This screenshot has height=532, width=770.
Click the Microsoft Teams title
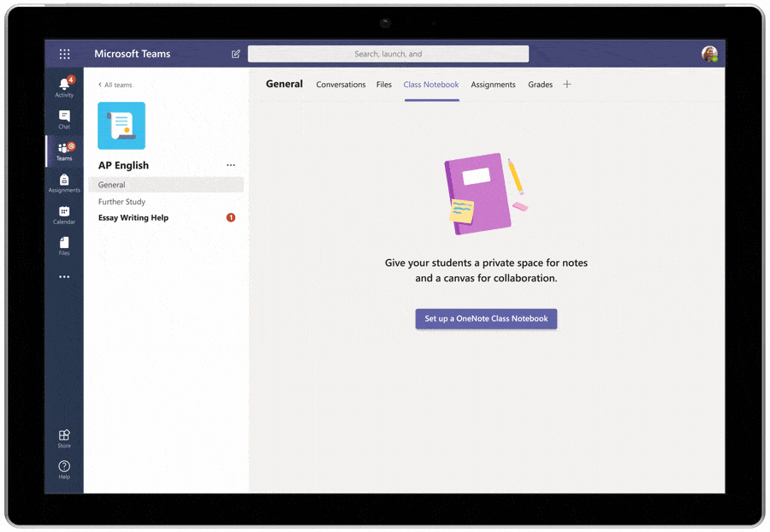[132, 54]
